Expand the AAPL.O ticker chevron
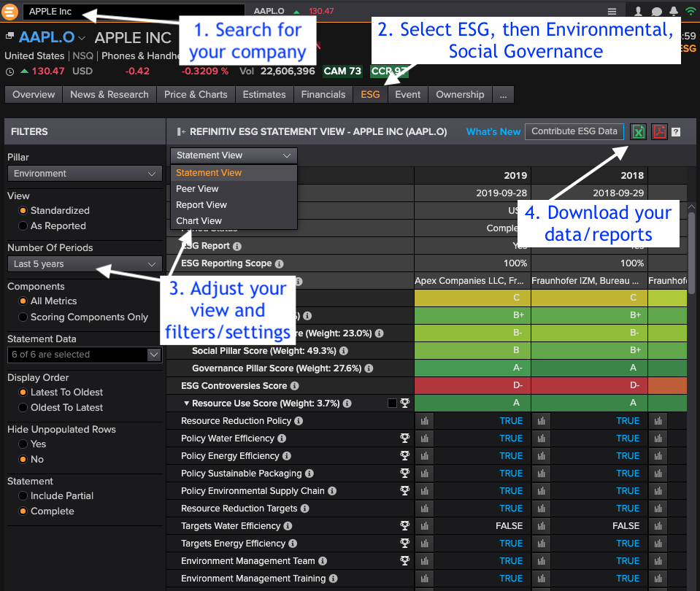700x591 pixels. pyautogui.click(x=82, y=39)
